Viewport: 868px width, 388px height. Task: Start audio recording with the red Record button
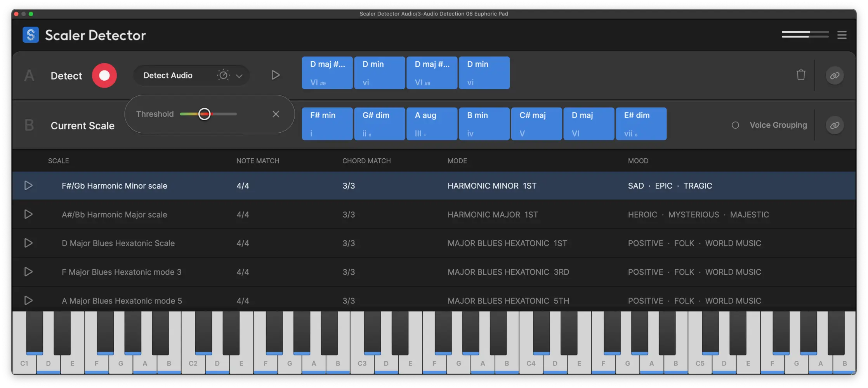[x=104, y=75]
